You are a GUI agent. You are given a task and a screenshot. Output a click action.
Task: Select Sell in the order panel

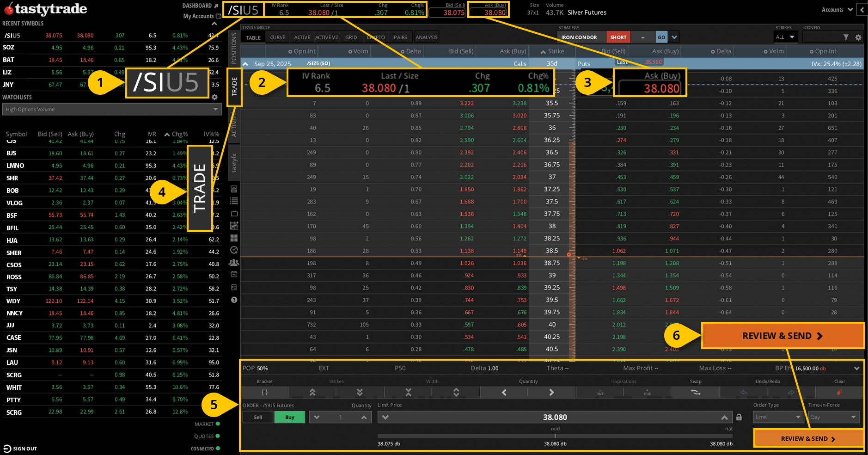(x=257, y=417)
